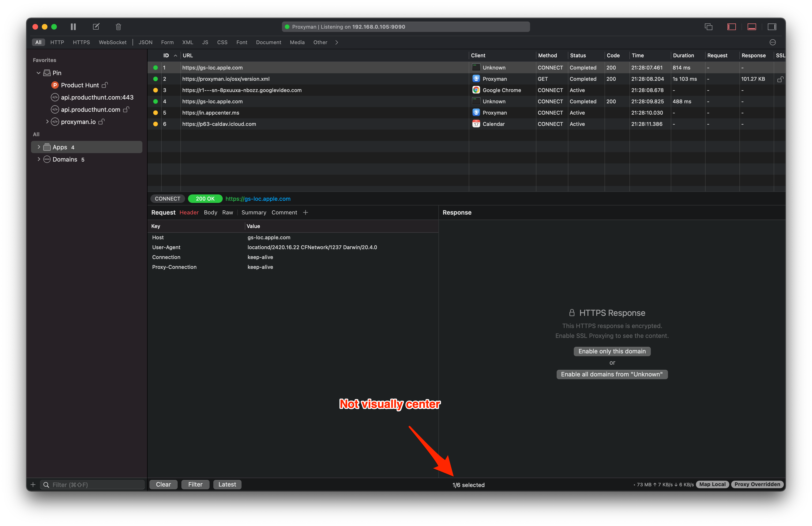Toggle SSL proxying lock for Product Hunt
Screen dimensions: 812x526
coord(104,85)
